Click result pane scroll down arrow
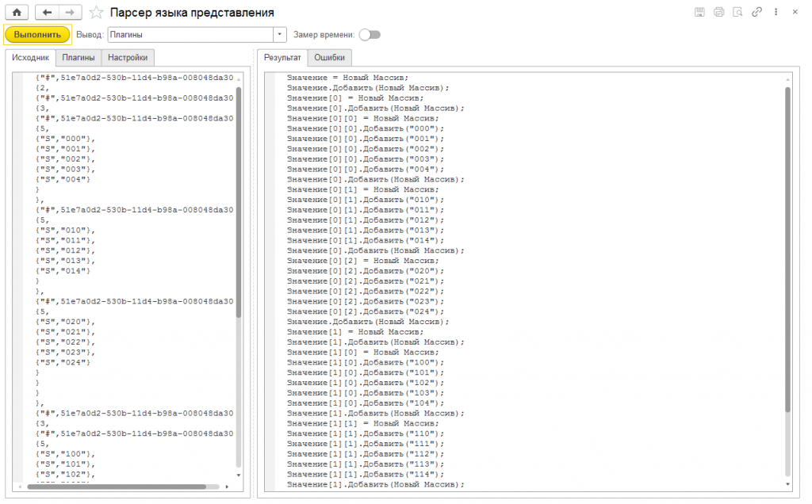The height and width of the screenshot is (504, 812). pyautogui.click(x=787, y=484)
